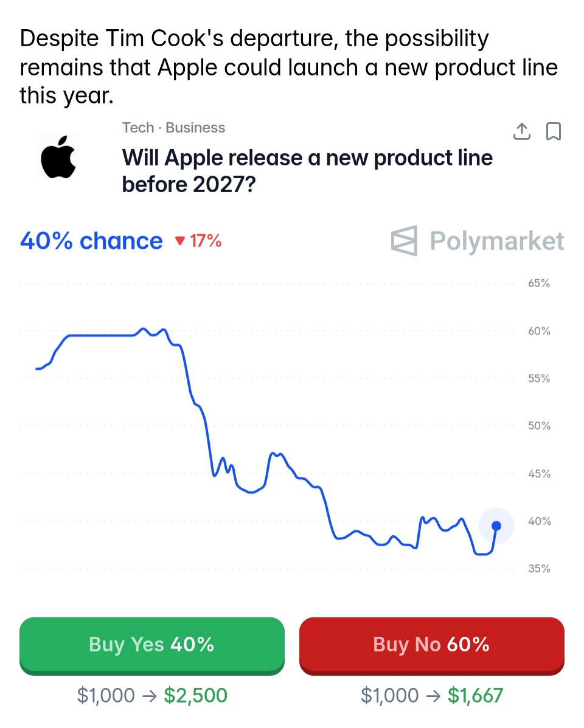Click the 60% axis label on chart
584x728 pixels.
coord(538,331)
